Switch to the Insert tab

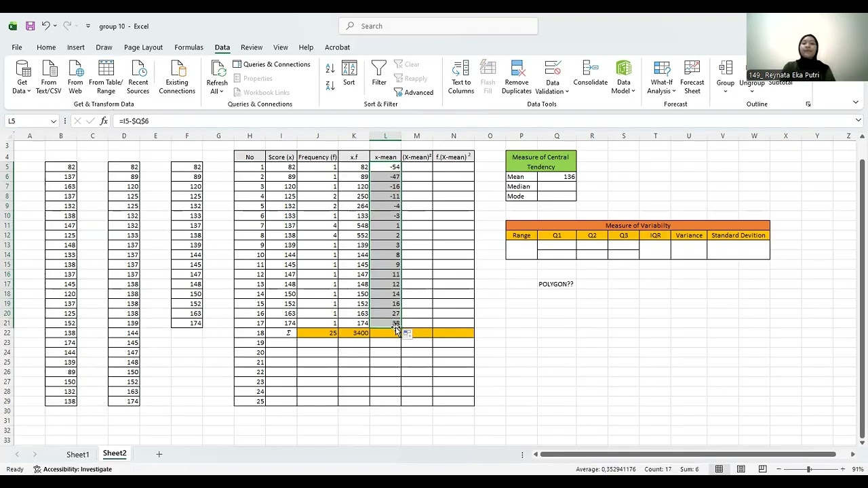pos(76,47)
